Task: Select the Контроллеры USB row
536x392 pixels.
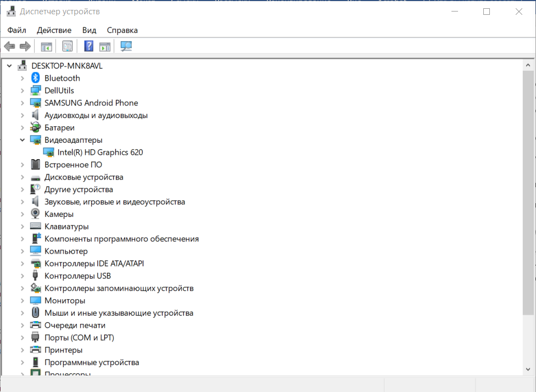Action: [77, 276]
